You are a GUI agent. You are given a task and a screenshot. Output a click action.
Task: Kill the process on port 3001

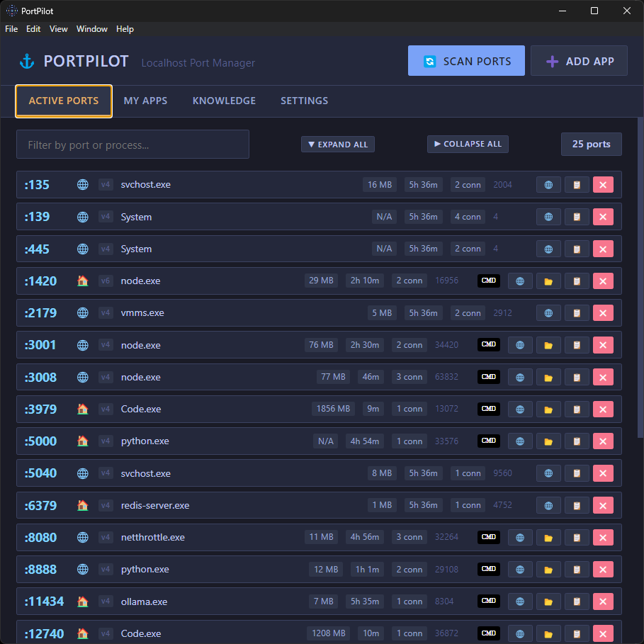pyautogui.click(x=603, y=345)
